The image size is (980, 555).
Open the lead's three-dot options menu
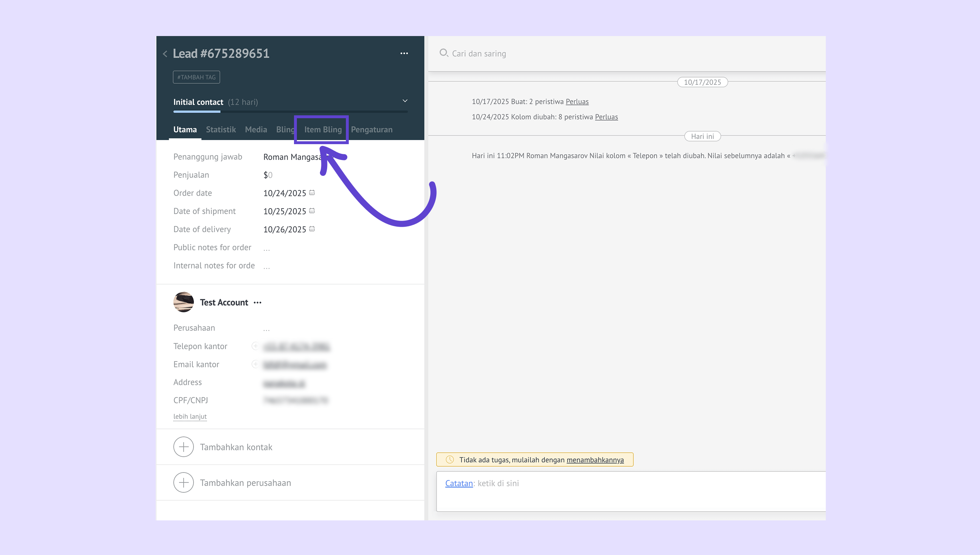tap(404, 53)
